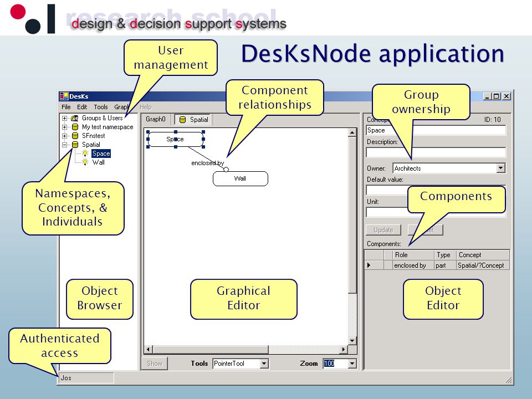Viewport: 532px width, 399px height.
Task: Select the Spatial namespace label in tree
Action: [91, 145]
